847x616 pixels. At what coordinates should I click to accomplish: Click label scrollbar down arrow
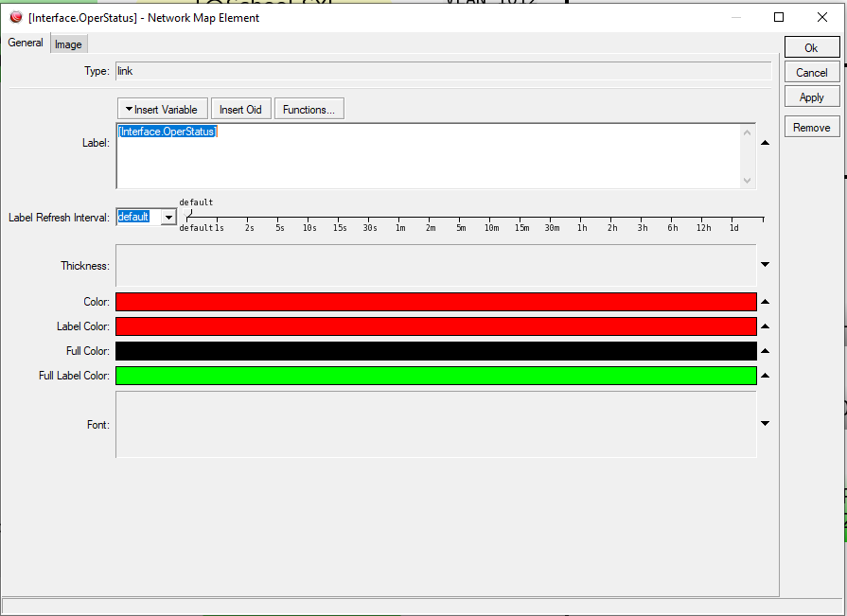click(x=747, y=181)
